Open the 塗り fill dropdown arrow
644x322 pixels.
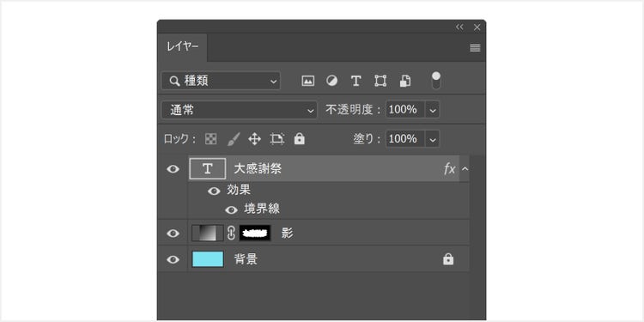click(432, 139)
